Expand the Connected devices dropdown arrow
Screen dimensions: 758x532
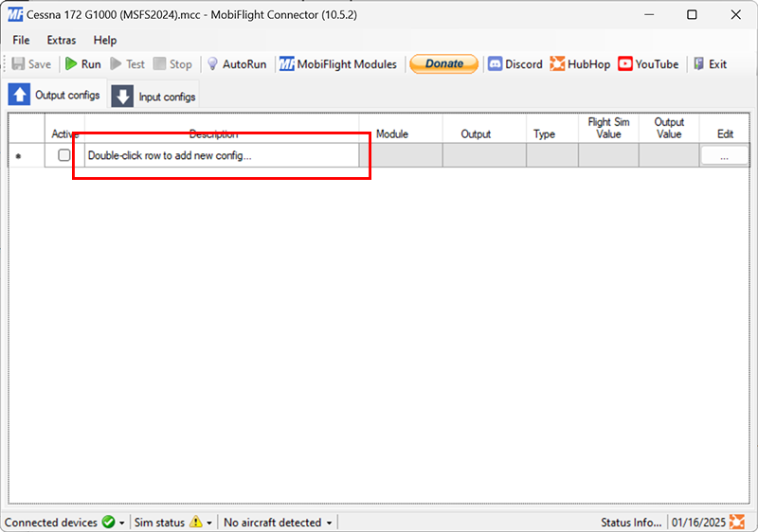tap(122, 523)
